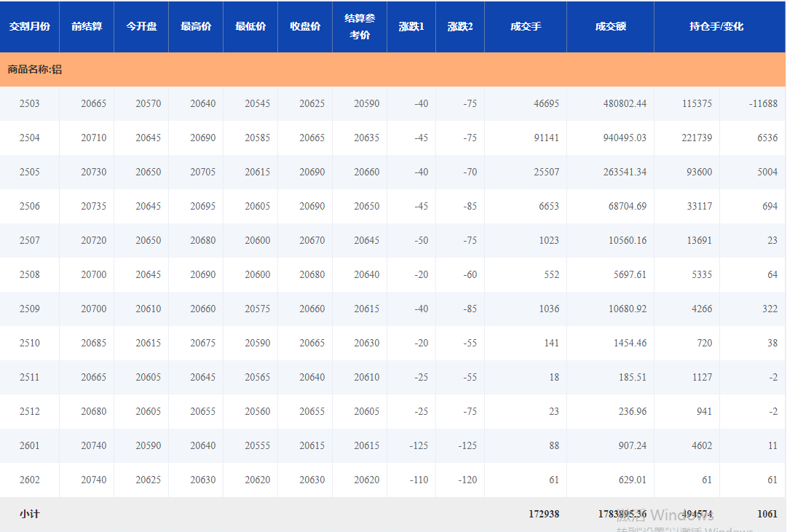Select the 涨跌1 column header
Screen dimensions: 787x532
click(x=411, y=26)
